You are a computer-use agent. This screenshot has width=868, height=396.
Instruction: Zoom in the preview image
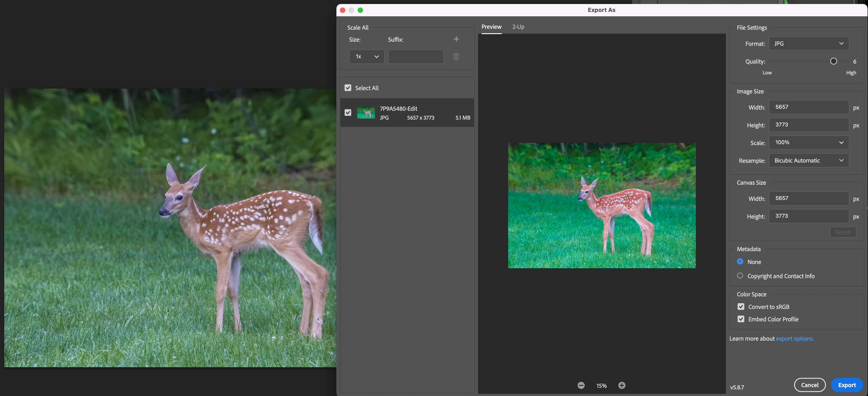(x=622, y=385)
